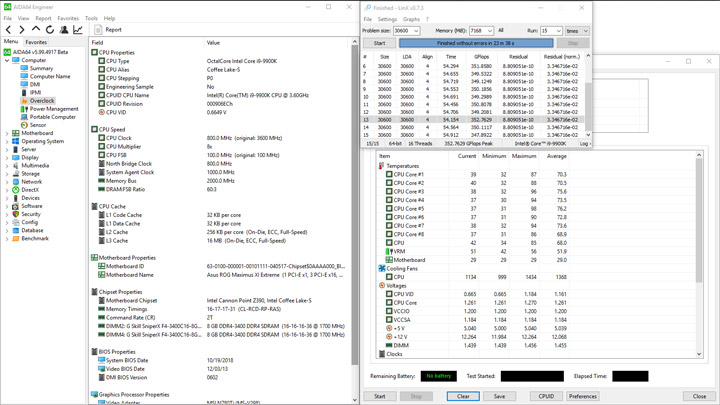
Task: Open the LinX Settings menu
Action: click(387, 19)
